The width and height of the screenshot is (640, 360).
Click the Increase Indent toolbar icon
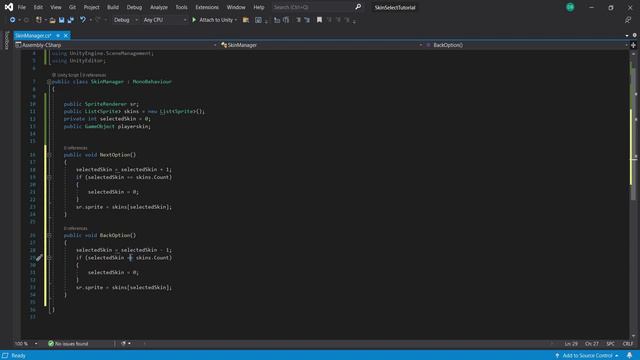pos(307,20)
